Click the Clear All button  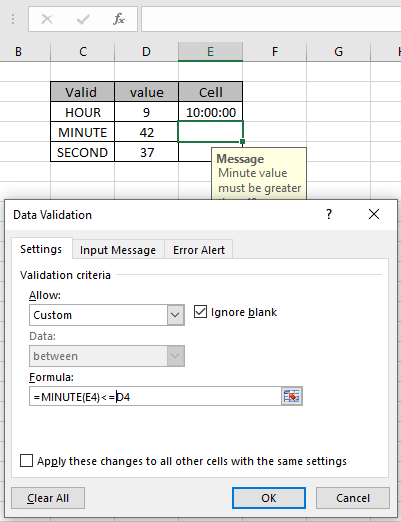click(x=48, y=498)
